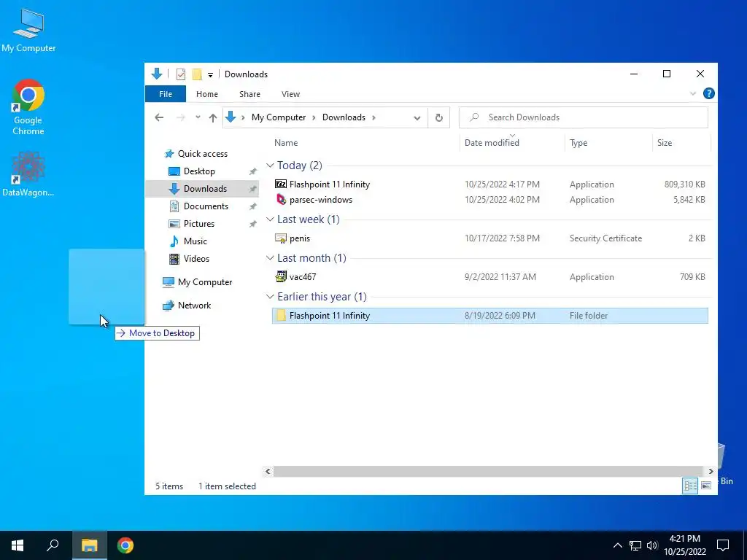Screen dimensions: 747x560
Task: Click File Explorer on the taskbar
Action: [89, 545]
